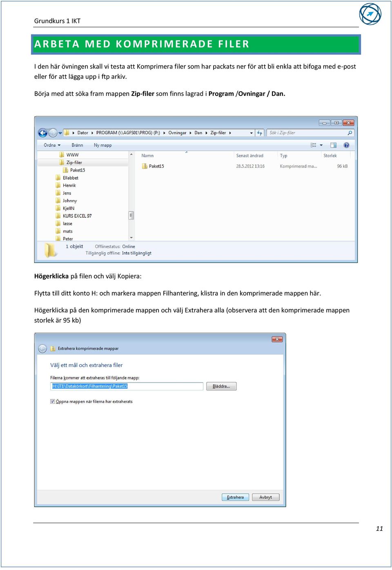
Task: Click the extraction destination path field
Action: (x=127, y=386)
